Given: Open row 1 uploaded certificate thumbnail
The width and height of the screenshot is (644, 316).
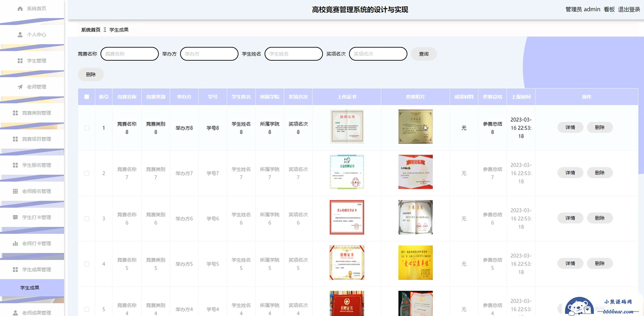Looking at the screenshot, I should click(347, 127).
